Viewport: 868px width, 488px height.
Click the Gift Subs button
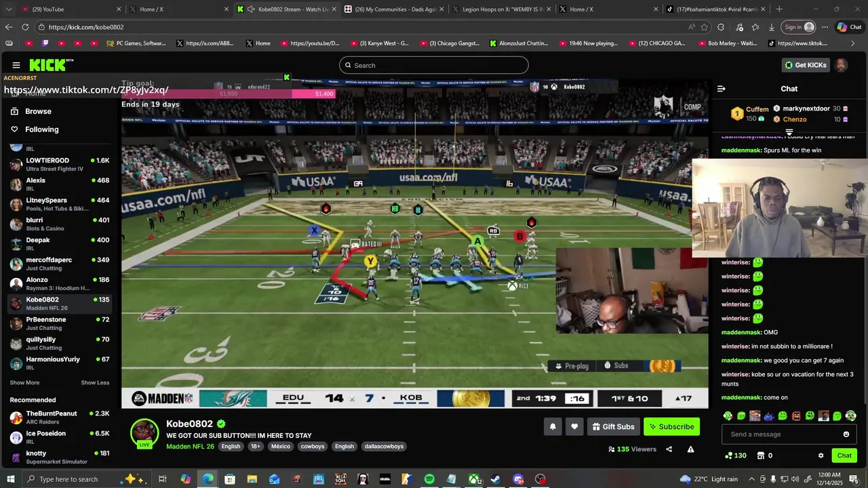613,426
